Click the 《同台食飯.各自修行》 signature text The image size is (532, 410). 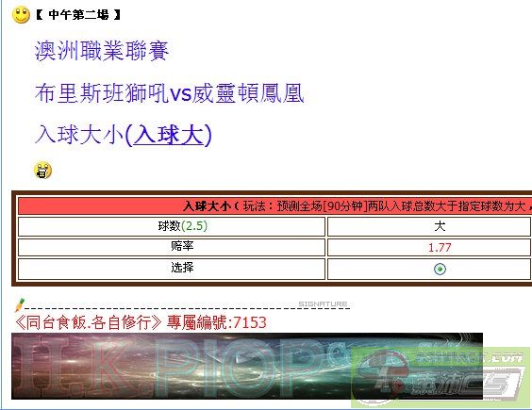89,322
